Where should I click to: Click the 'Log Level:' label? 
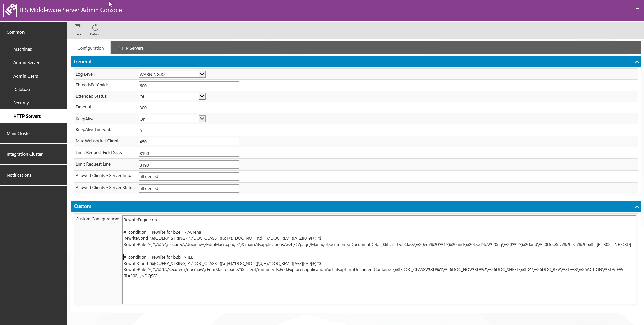85,74
